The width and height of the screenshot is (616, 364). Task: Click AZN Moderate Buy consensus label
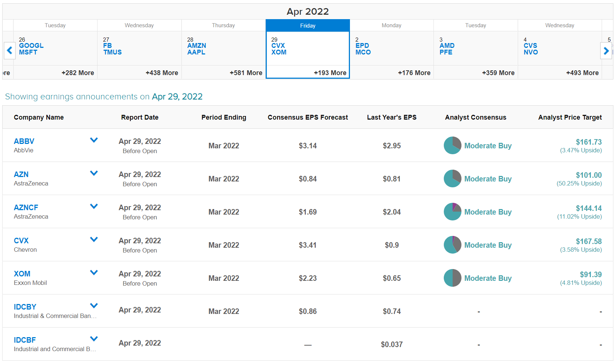click(x=488, y=179)
